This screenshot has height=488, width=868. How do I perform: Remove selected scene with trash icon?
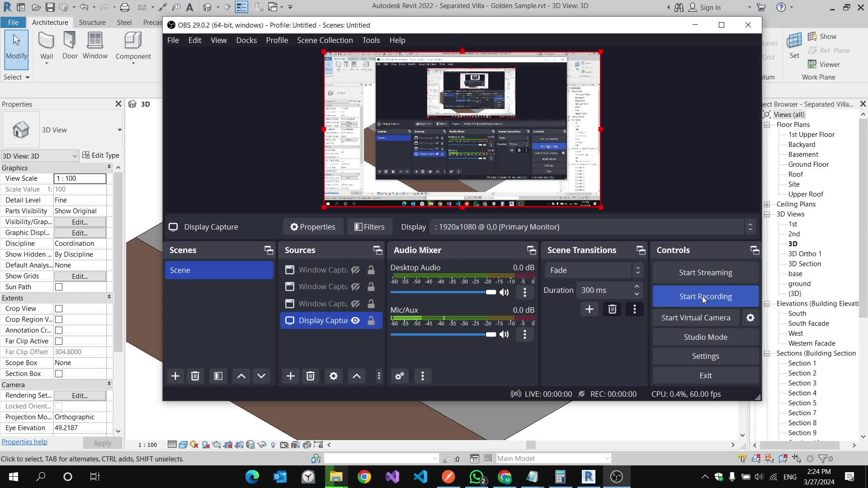click(195, 376)
